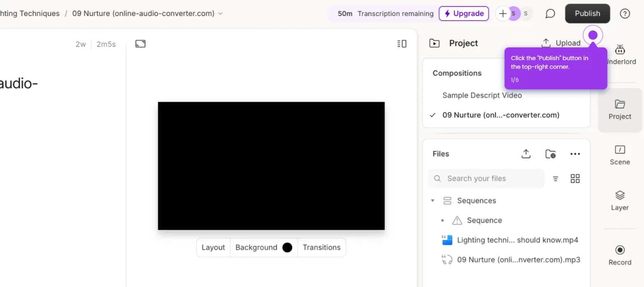This screenshot has height=287, width=644.
Task: Open composition name dropdown chevron
Action: click(220, 14)
